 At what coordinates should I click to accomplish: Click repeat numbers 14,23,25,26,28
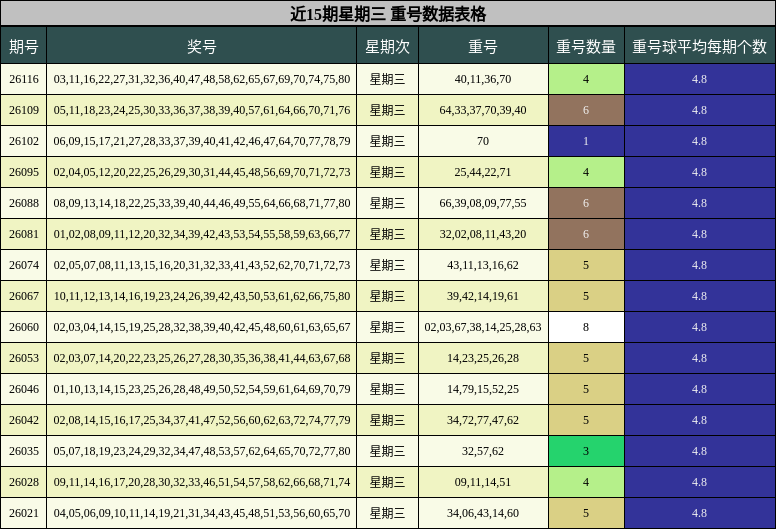click(x=483, y=358)
